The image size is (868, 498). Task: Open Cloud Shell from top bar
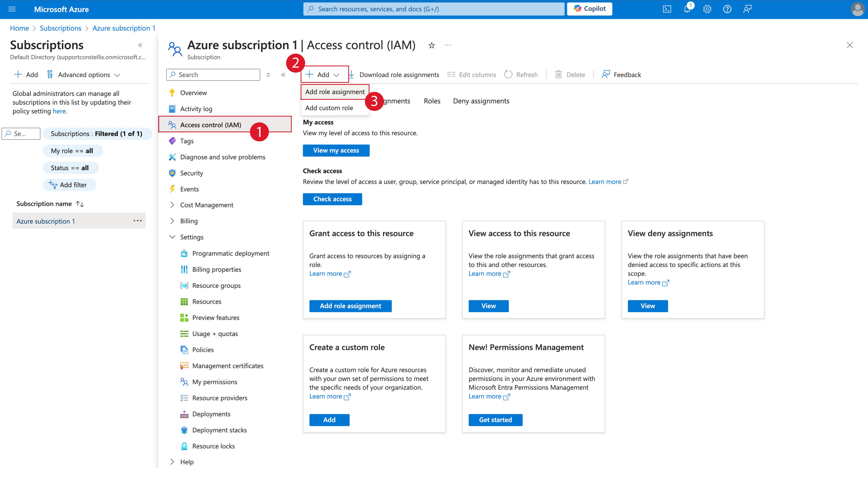[x=667, y=9]
